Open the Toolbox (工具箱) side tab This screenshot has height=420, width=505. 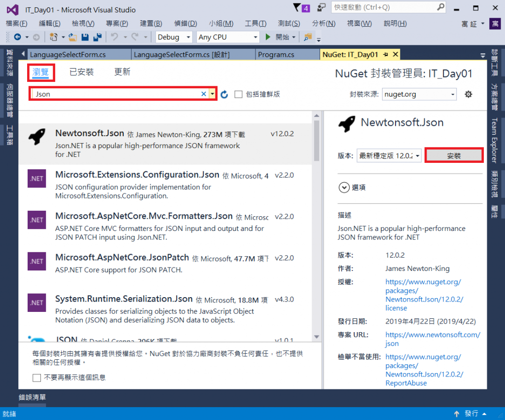pyautogui.click(x=10, y=135)
